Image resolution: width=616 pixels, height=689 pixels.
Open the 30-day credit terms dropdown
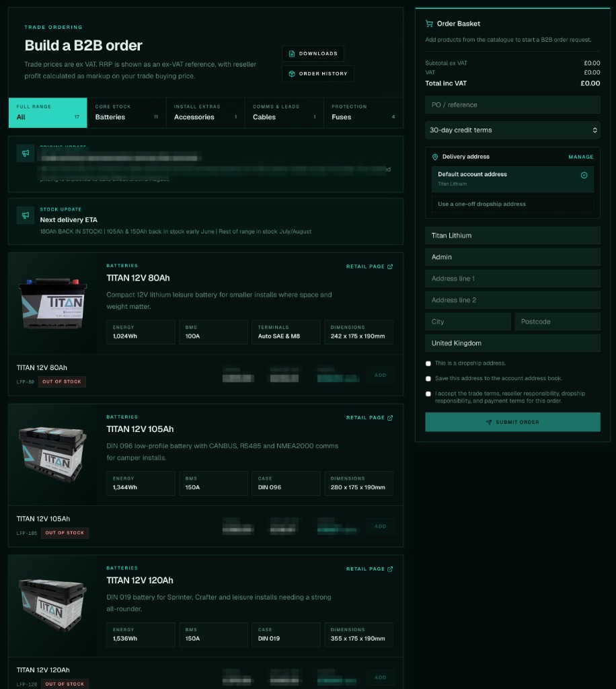(512, 130)
